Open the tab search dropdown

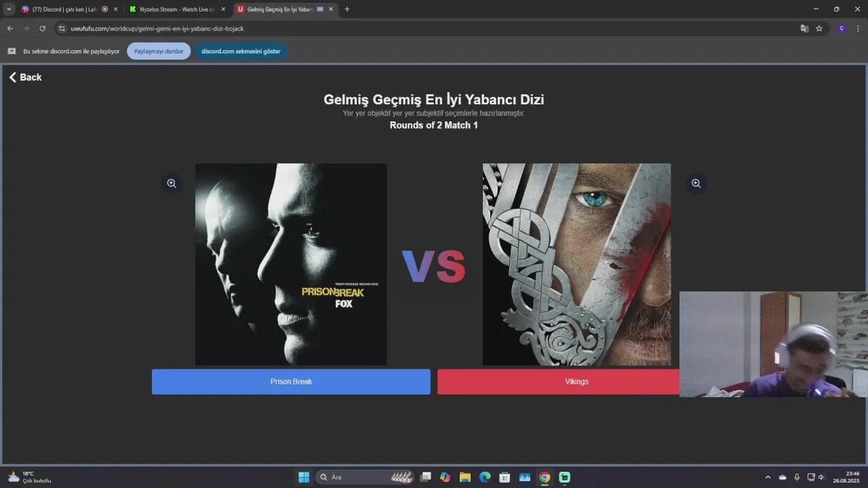click(x=9, y=9)
